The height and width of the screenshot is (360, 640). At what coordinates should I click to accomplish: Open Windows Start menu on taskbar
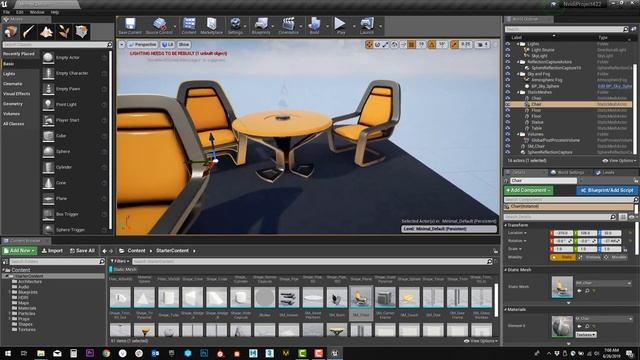[7, 353]
